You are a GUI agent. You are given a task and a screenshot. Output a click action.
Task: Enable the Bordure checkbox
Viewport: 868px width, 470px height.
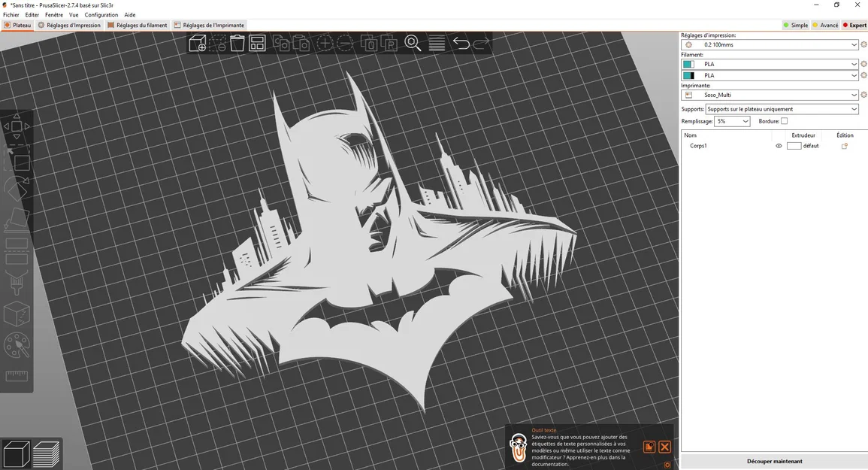(x=784, y=121)
